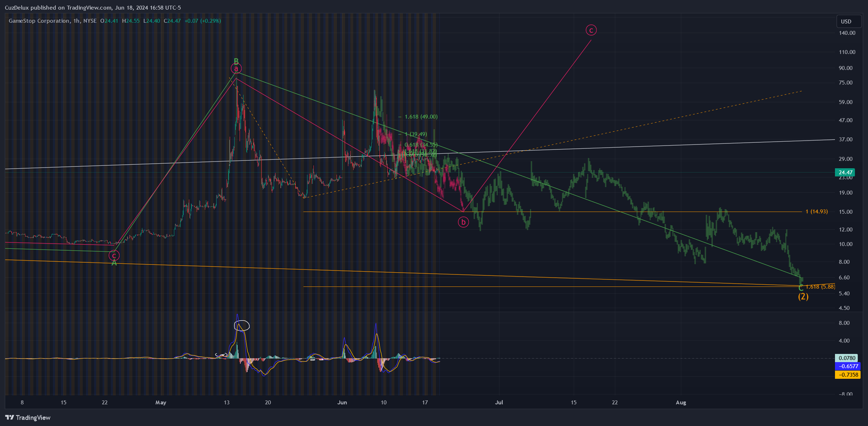Click the 140.00 price axis label
Image resolution: width=868 pixels, height=426 pixels.
847,33
